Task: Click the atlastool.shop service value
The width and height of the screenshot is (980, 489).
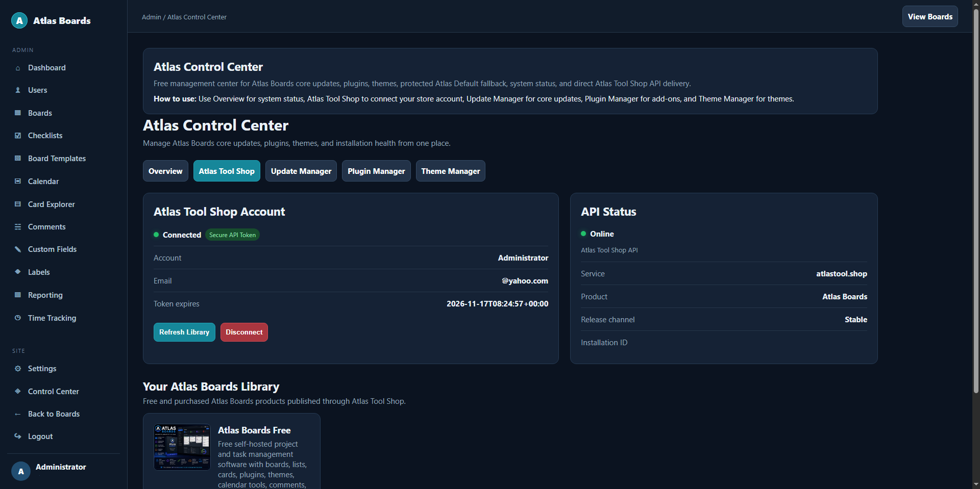Action: pos(842,274)
